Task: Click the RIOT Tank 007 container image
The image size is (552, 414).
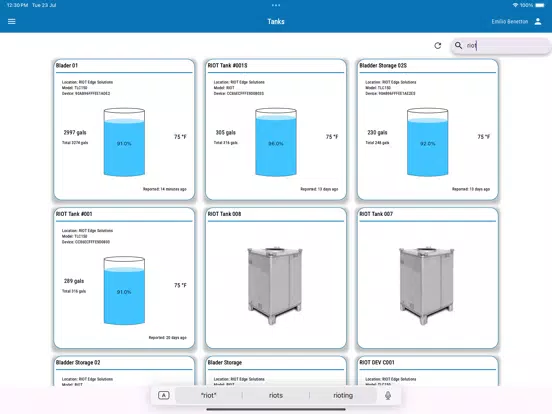Action: click(427, 286)
